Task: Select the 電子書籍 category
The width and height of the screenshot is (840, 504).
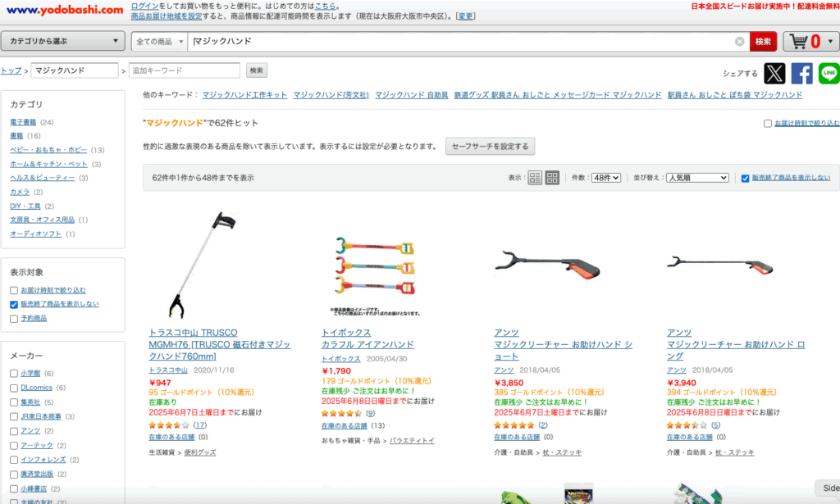Action: click(x=23, y=122)
